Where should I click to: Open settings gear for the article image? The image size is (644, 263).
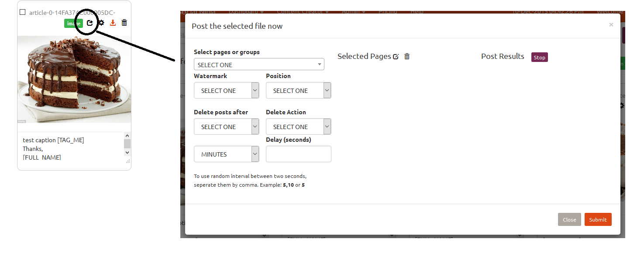[101, 23]
